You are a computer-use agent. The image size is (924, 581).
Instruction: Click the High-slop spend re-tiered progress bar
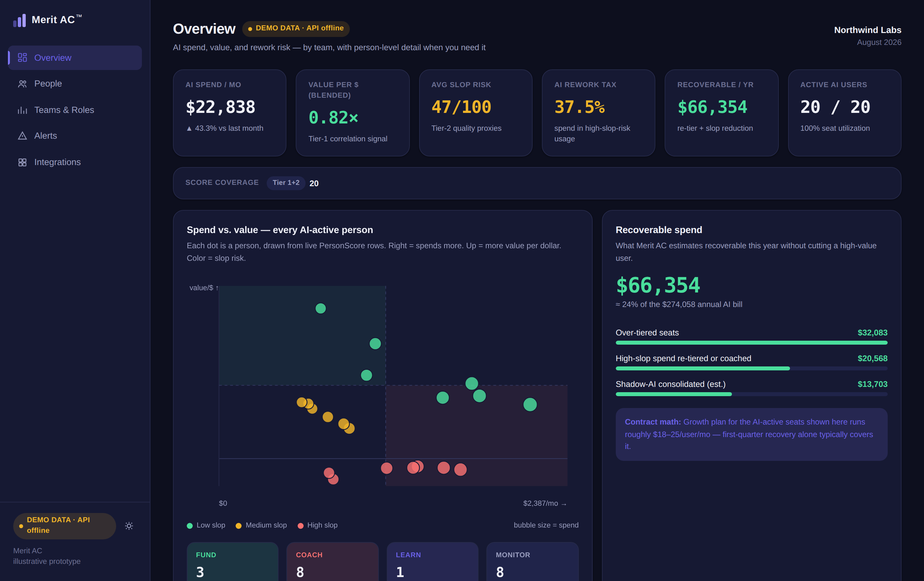751,368
